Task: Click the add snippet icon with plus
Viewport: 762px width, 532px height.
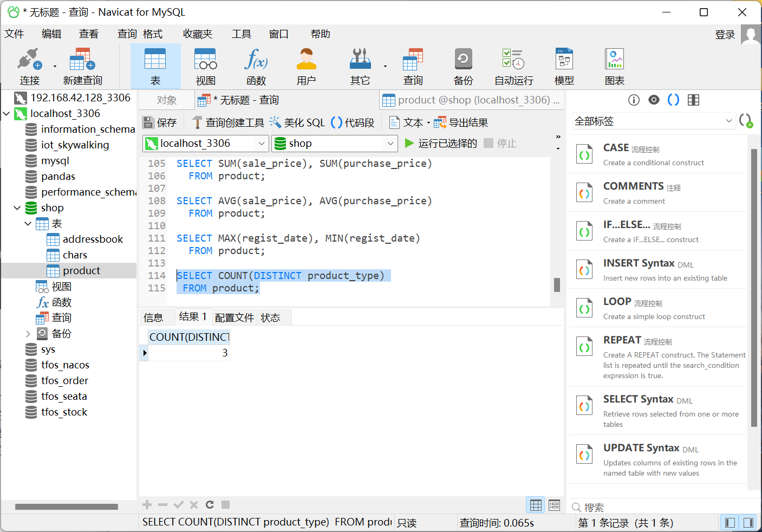Action: (x=746, y=121)
